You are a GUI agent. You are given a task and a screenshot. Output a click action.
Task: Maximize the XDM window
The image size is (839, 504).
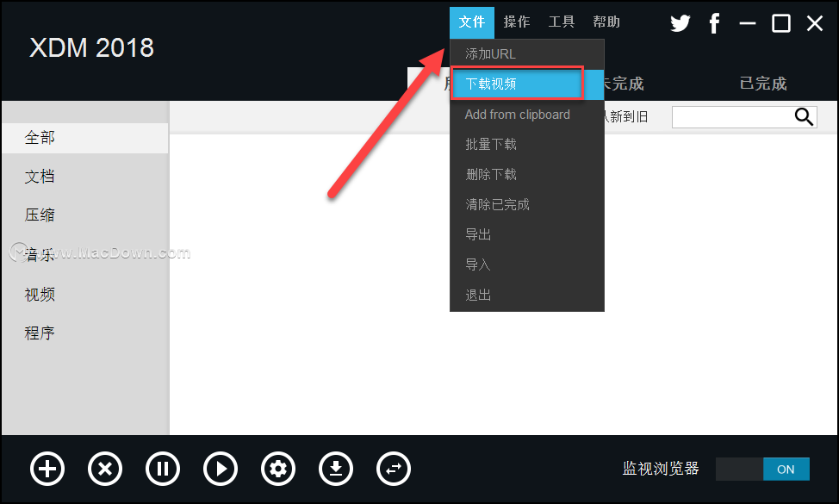coord(781,23)
